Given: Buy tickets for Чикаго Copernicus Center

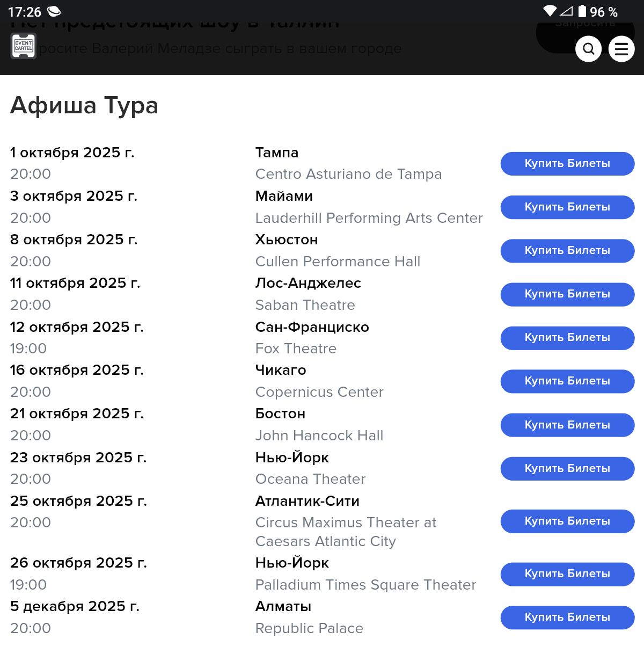Looking at the screenshot, I should point(567,381).
